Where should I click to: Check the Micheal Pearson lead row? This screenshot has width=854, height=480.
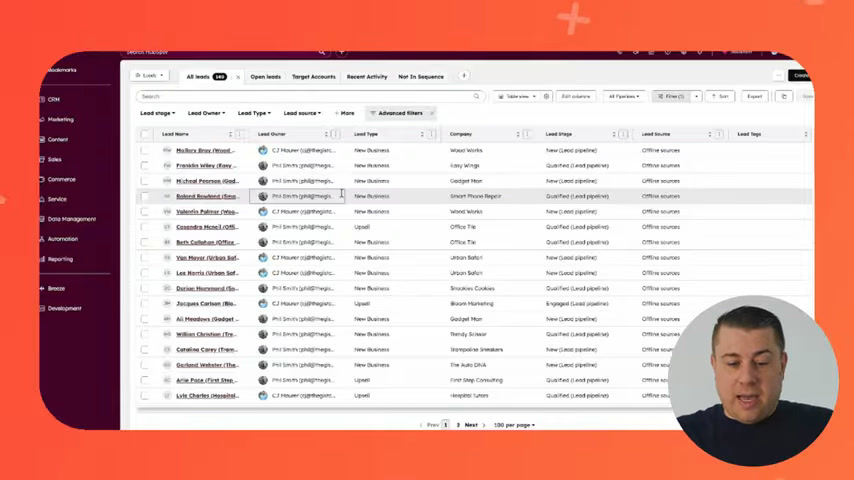click(144, 181)
